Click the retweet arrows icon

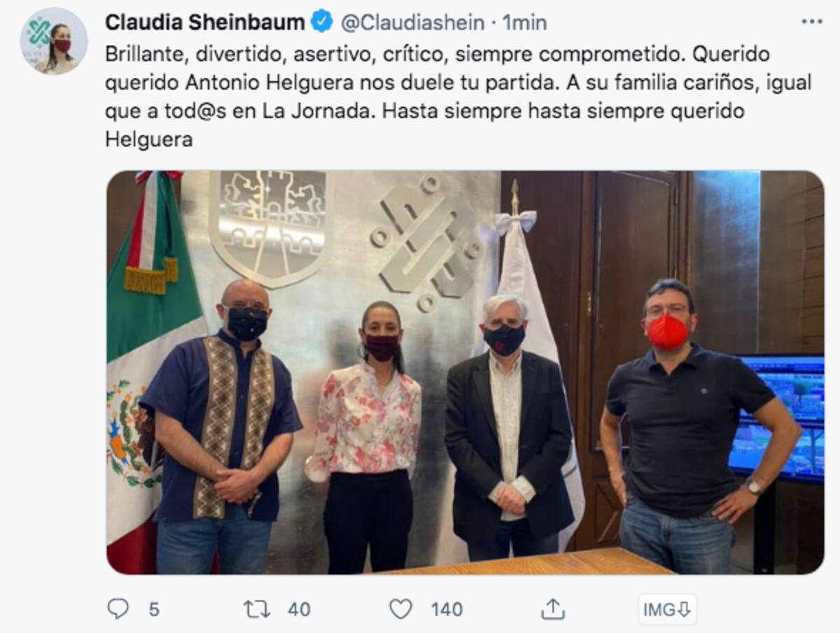pyautogui.click(x=256, y=609)
